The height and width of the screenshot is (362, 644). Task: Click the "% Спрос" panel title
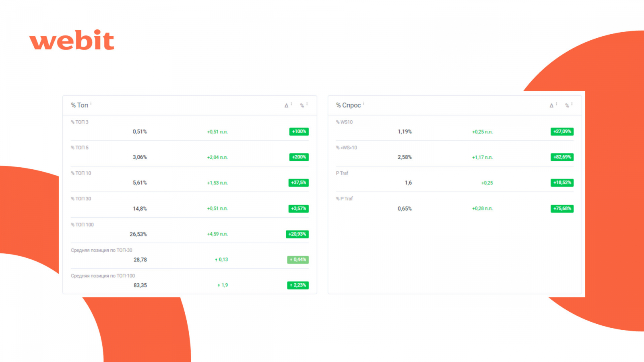pos(349,105)
